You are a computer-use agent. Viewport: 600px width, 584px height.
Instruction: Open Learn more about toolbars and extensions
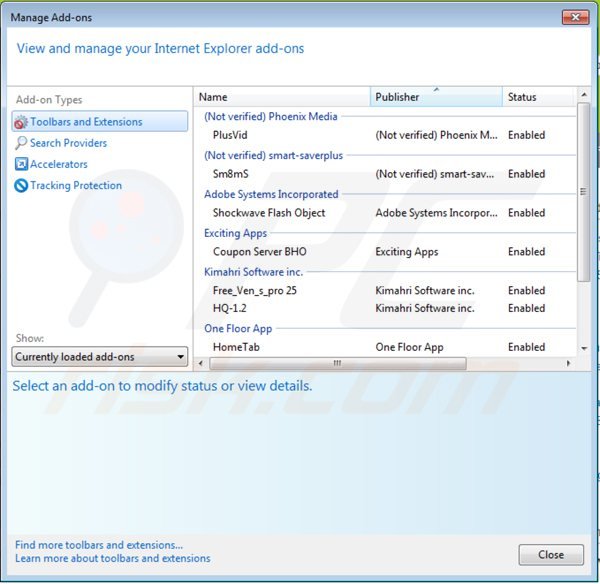(x=113, y=558)
